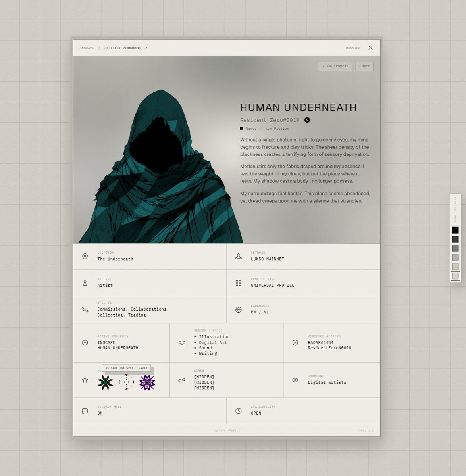Select the black profile theme swatch
The image size is (466, 476).
click(x=455, y=230)
